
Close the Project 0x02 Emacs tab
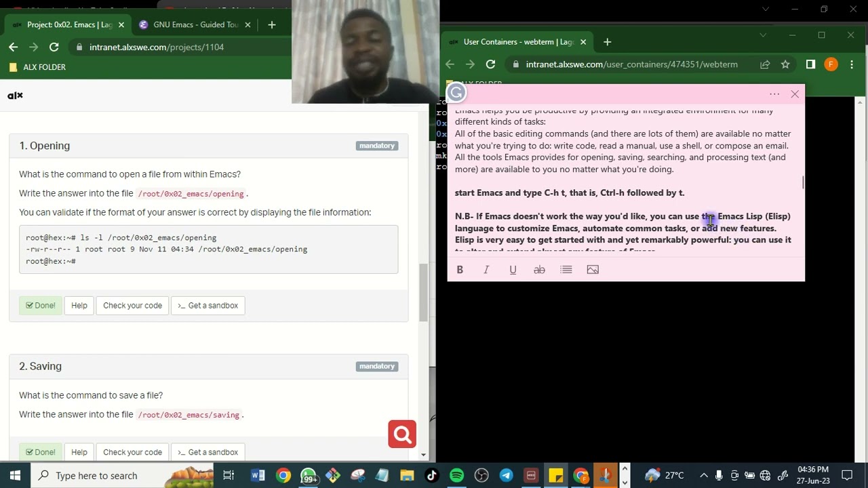[121, 24]
